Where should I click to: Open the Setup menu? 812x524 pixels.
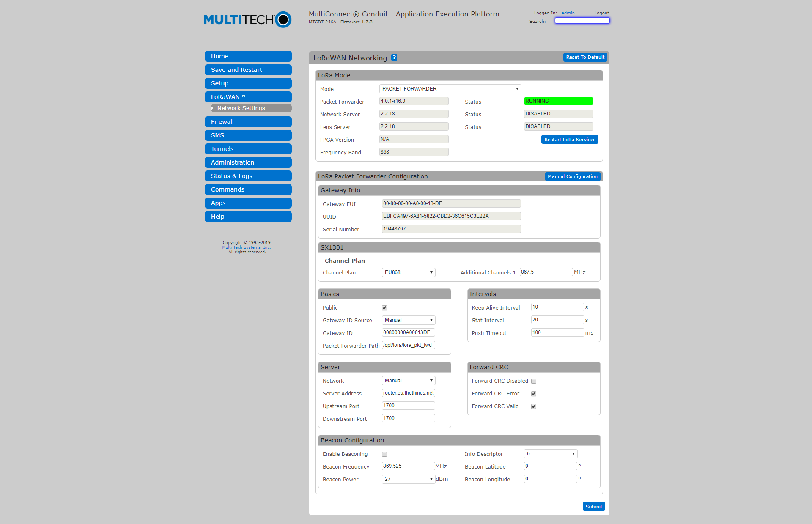[248, 83]
